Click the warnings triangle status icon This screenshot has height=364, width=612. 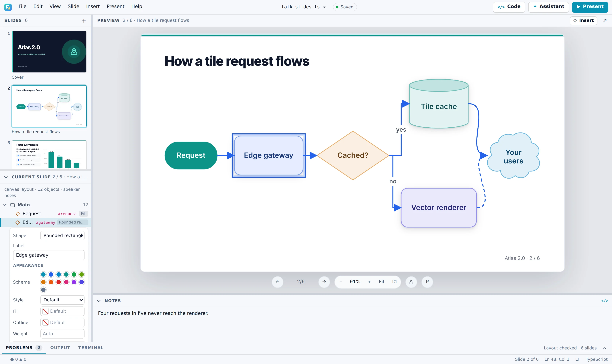click(x=21, y=359)
